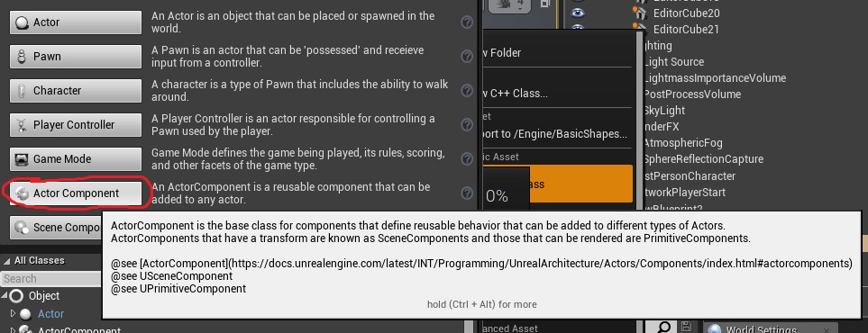The height and width of the screenshot is (333, 868).
Task: Toggle visibility eye for EditorCube21
Action: click(x=578, y=28)
